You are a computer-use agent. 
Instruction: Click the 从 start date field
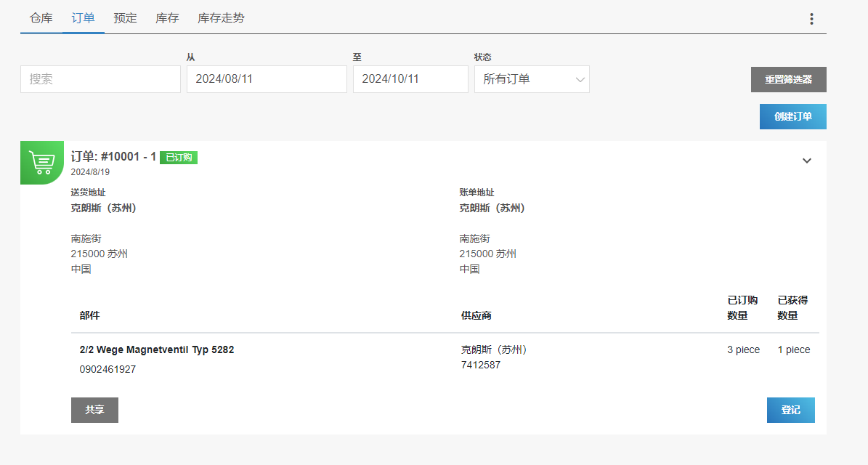point(267,79)
